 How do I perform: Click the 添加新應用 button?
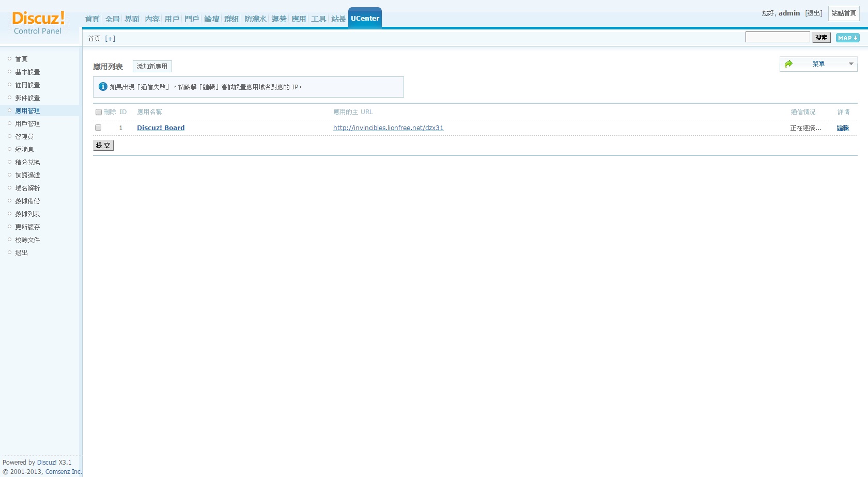[x=152, y=67]
